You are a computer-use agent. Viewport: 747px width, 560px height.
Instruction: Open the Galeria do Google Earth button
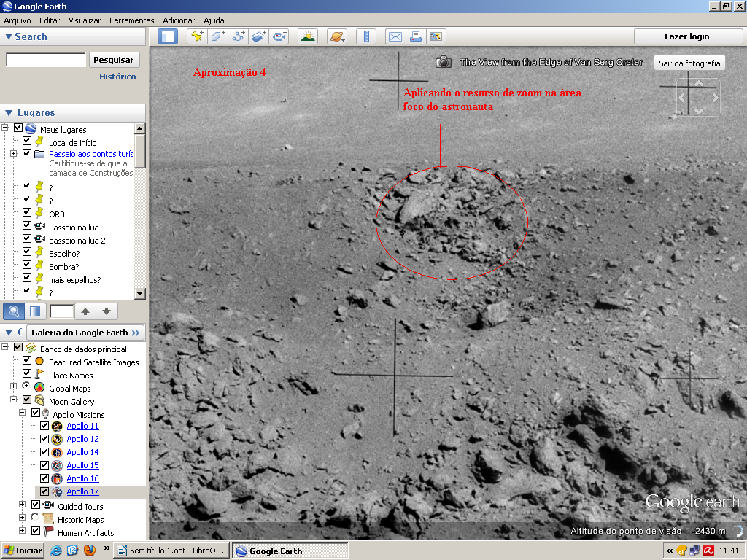click(85, 332)
